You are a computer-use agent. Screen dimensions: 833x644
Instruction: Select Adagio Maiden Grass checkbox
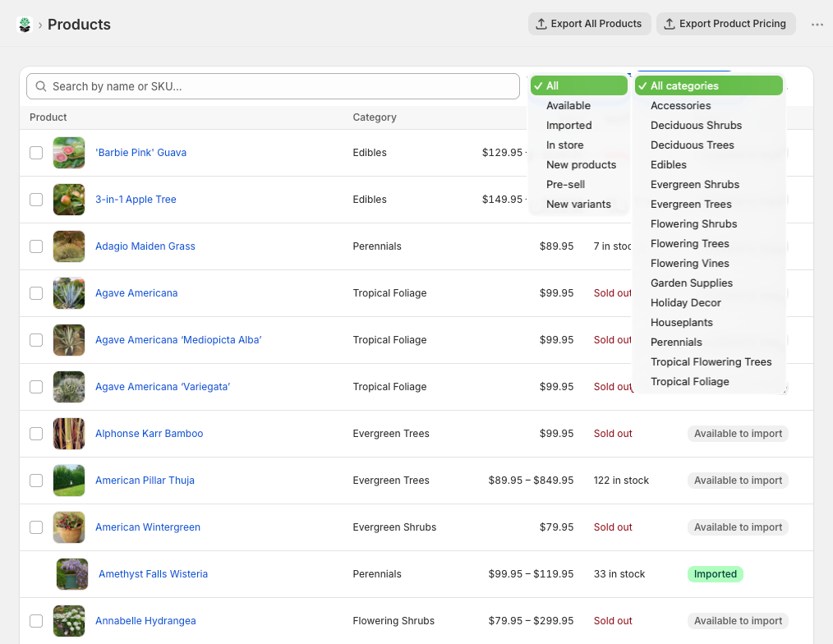(36, 246)
